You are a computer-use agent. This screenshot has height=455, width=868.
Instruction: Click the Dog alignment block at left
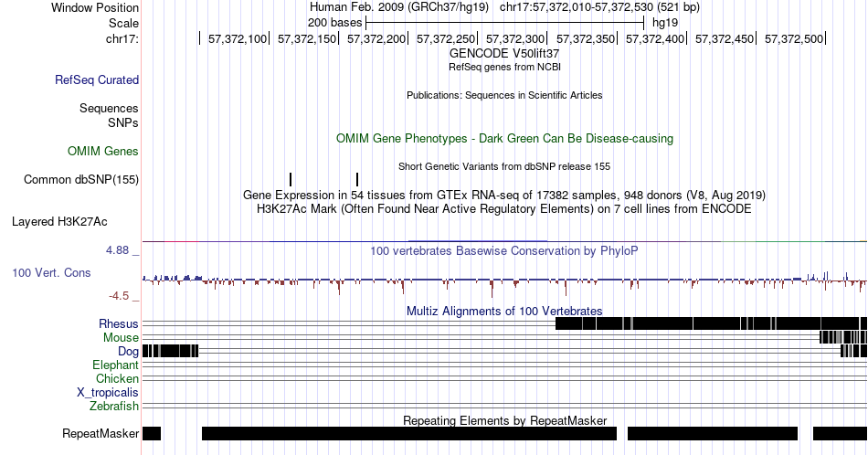point(171,351)
